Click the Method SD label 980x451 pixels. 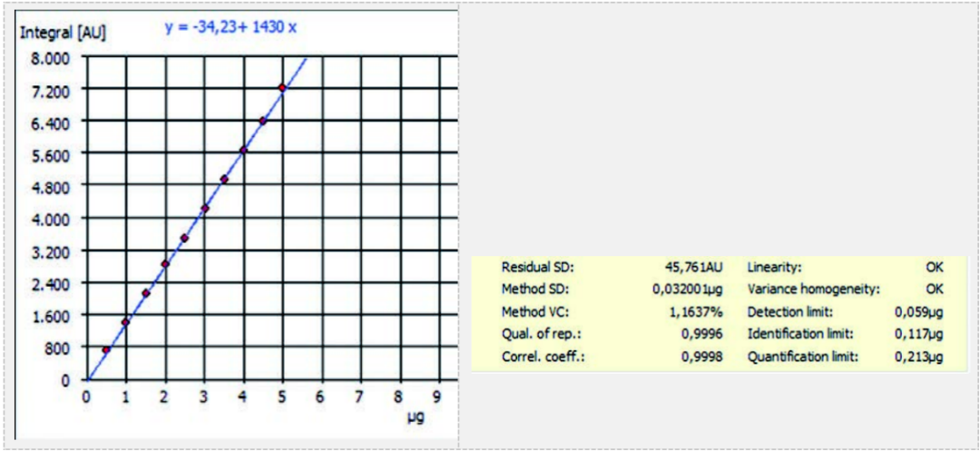[x=535, y=289]
